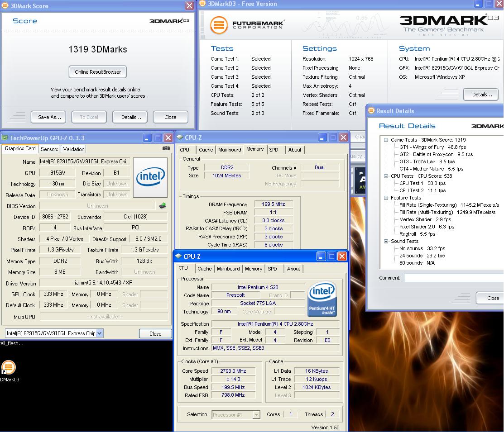Image resolution: width=504 pixels, height=432 pixels.
Task: Click the To Excel button
Action: [89, 117]
